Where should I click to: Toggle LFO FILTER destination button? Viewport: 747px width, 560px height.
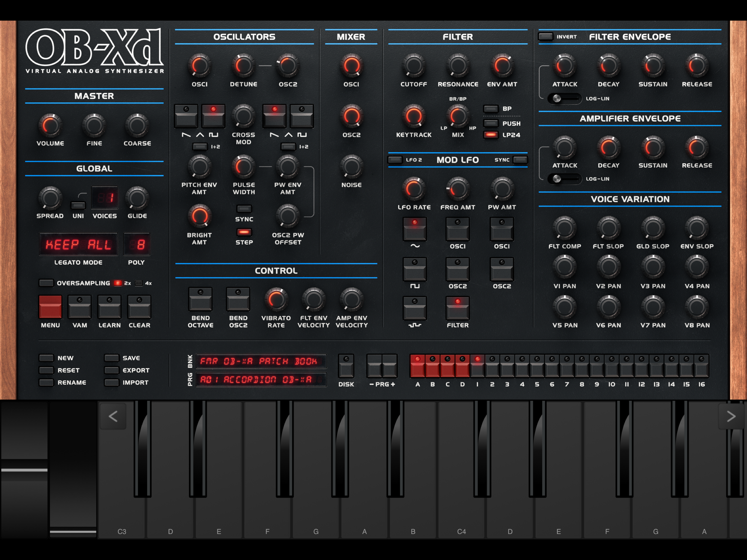(458, 308)
